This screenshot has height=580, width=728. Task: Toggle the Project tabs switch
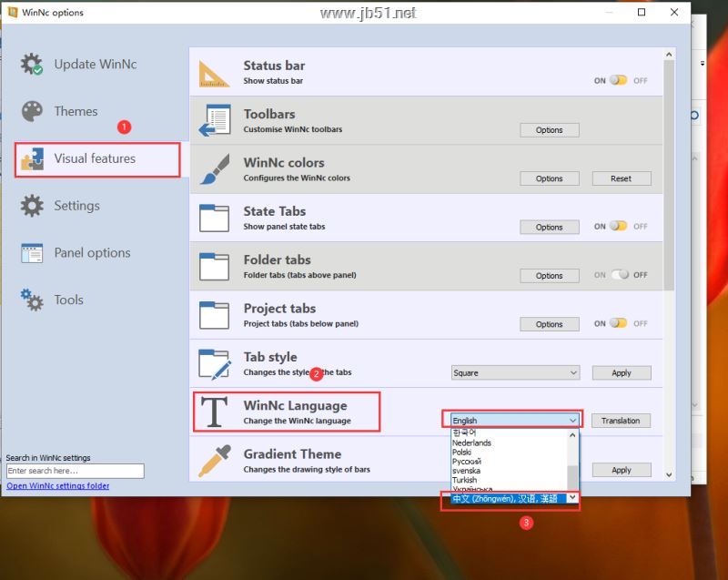[619, 323]
